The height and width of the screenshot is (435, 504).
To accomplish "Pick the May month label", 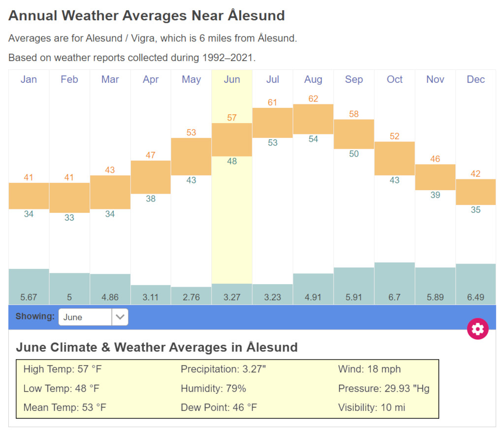I will click(x=191, y=79).
